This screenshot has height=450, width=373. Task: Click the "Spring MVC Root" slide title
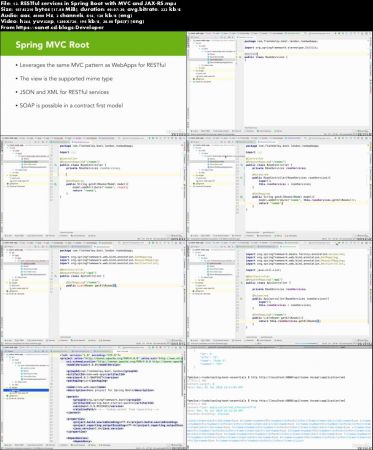(x=52, y=45)
